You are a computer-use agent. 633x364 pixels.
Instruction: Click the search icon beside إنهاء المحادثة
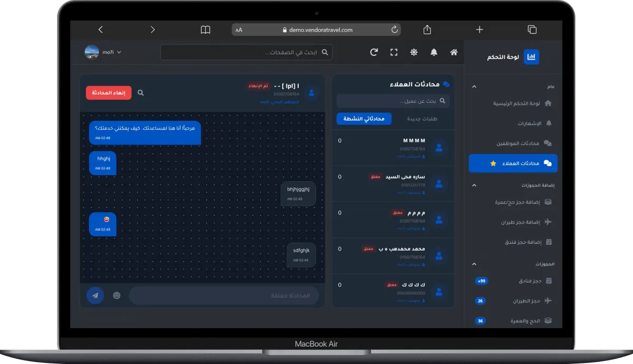(141, 93)
